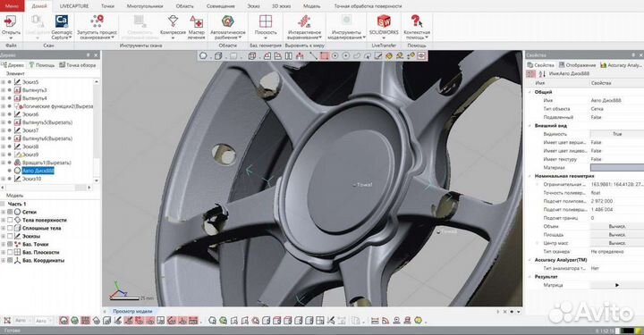Expand the Баз. Координаты group
The image size is (644, 335).
(x=4, y=260)
